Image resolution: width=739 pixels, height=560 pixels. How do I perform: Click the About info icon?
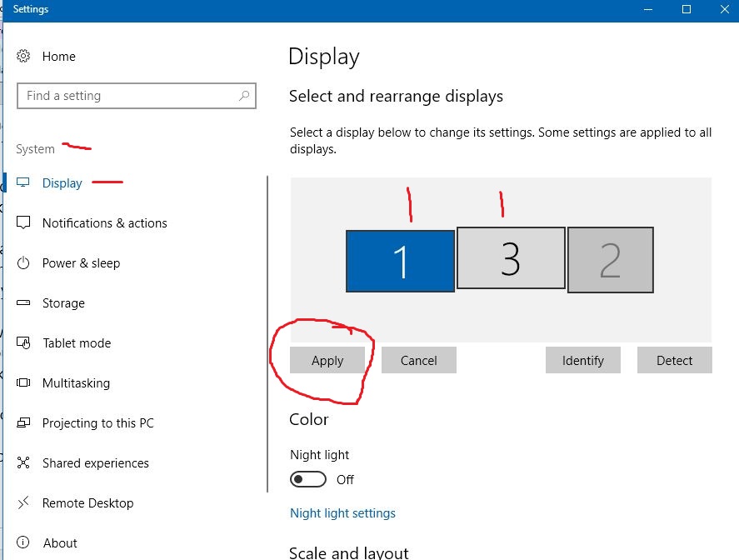click(x=23, y=542)
